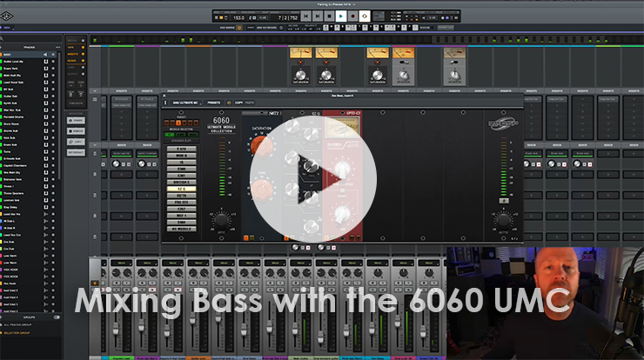Collapse the SENDS section chevron
Viewport: 644px width, 360px height.
tap(95, 145)
